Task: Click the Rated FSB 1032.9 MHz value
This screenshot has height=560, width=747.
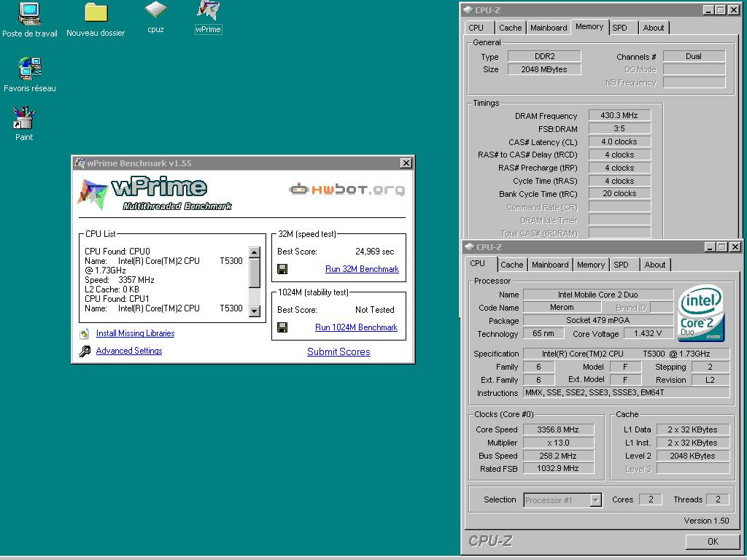Action: [x=558, y=469]
